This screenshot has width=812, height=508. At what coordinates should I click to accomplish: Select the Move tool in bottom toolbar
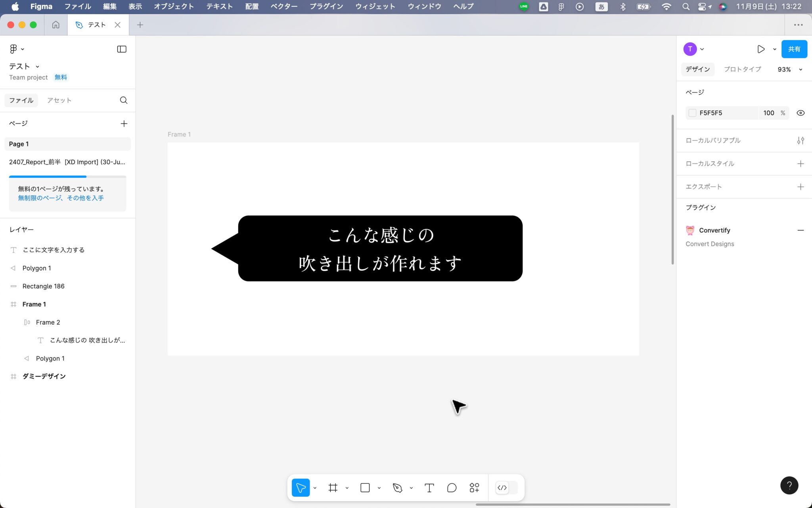[x=301, y=487]
